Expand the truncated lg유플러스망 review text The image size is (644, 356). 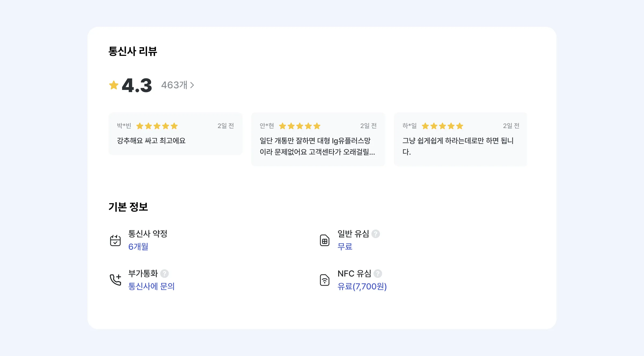point(317,146)
